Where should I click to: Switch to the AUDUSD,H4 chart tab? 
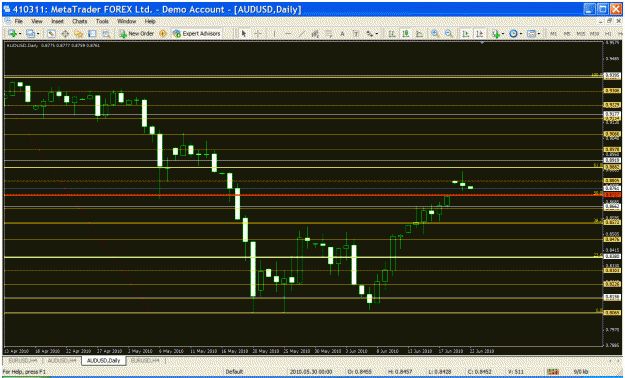[62, 360]
